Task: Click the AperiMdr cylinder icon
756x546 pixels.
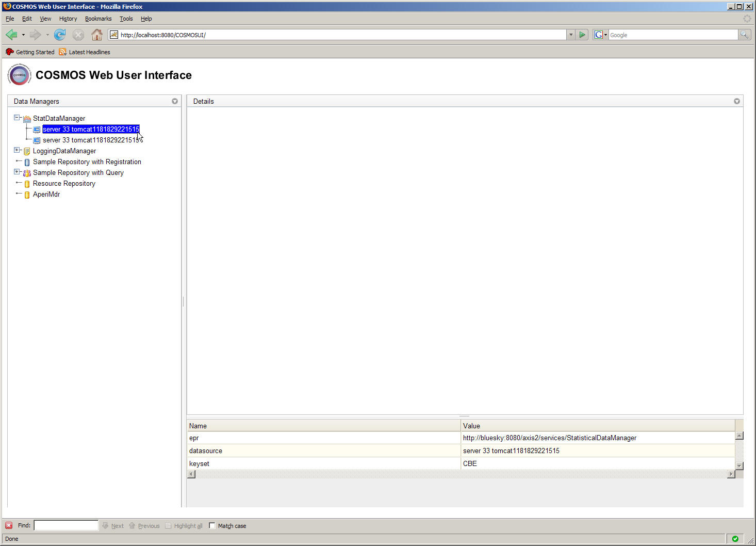Action: click(x=27, y=195)
